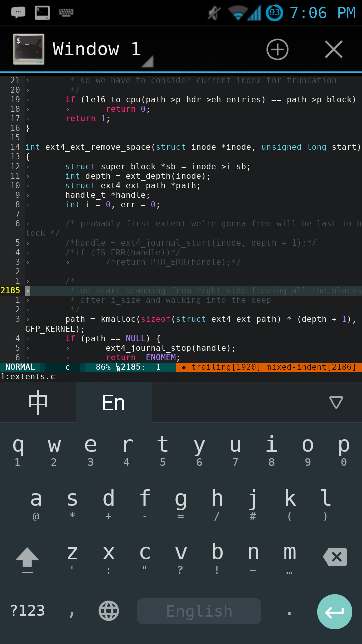
Task: Tap the trailing[1920] warning in statusline
Action: tap(226, 367)
